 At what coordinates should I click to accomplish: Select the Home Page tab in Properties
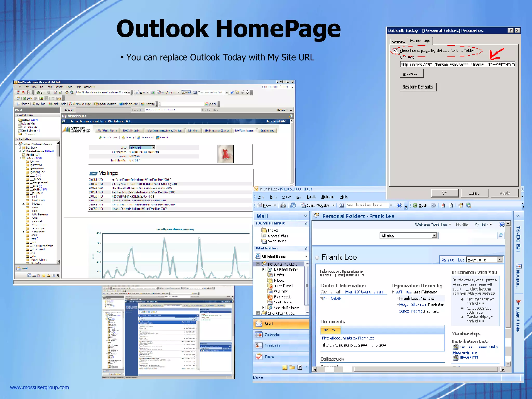coord(420,41)
